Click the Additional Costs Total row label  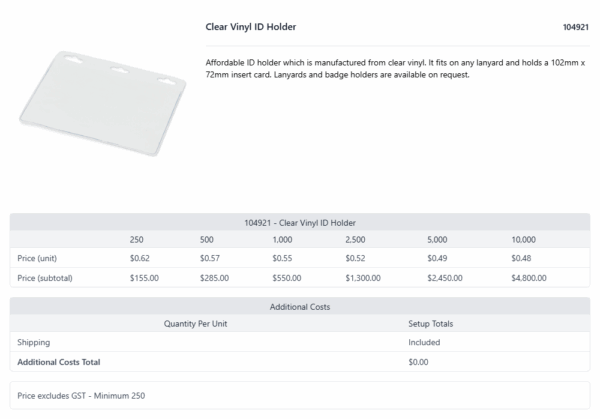(x=59, y=362)
